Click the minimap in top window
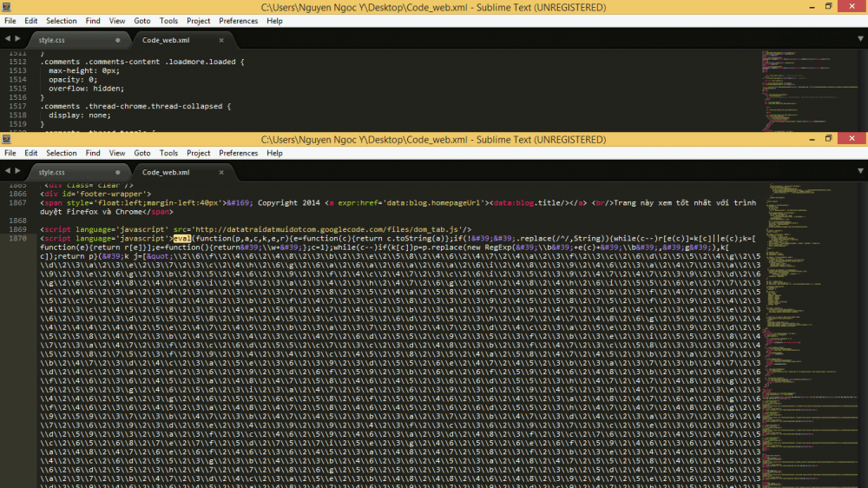The image size is (868, 488). pyautogui.click(x=809, y=90)
